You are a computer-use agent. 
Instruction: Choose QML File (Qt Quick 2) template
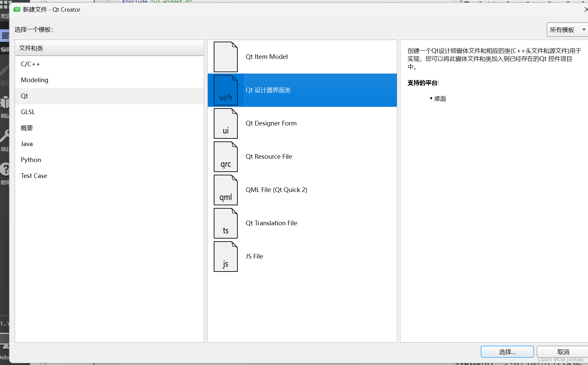302,190
